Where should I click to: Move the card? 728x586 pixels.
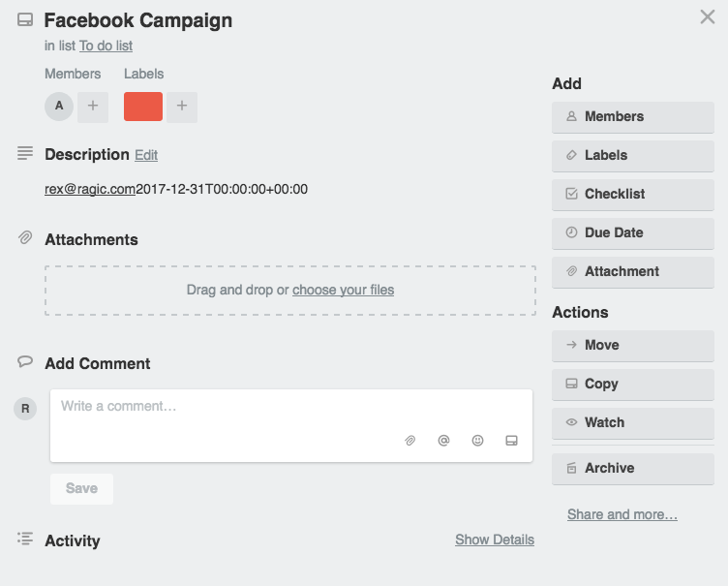(633, 346)
